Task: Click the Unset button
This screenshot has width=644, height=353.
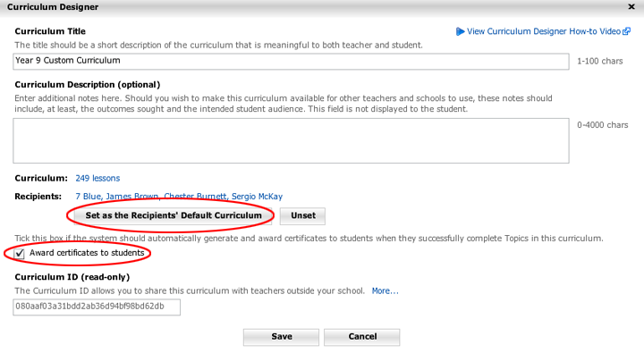Action: pyautogui.click(x=302, y=216)
